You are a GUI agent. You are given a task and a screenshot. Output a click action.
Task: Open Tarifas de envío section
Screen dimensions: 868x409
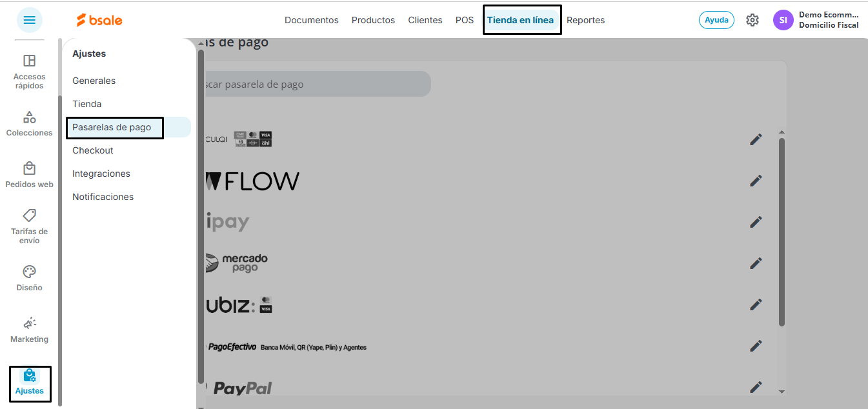(x=30, y=226)
